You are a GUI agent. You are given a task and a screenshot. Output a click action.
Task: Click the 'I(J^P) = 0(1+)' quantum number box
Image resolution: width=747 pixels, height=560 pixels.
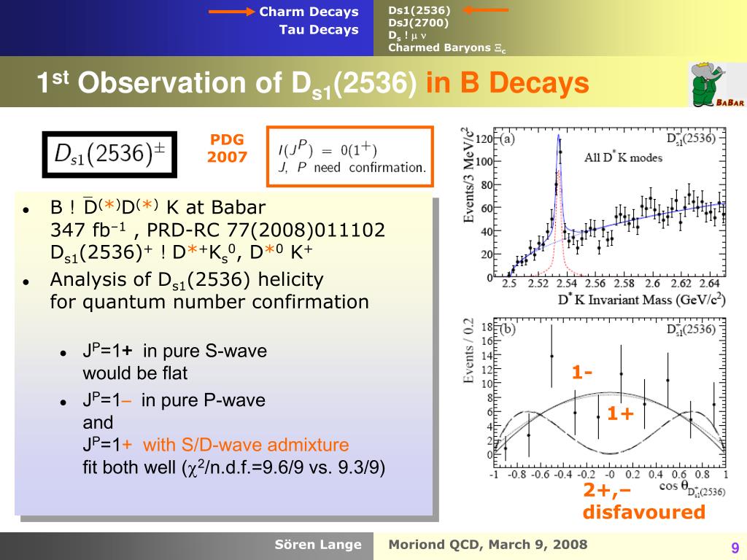[x=349, y=156]
